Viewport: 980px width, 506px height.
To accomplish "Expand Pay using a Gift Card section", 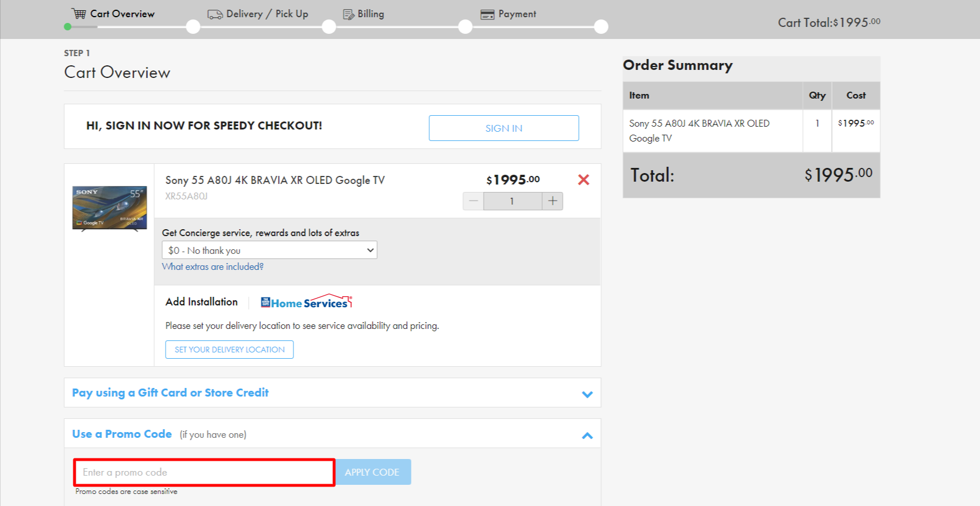I will point(587,394).
